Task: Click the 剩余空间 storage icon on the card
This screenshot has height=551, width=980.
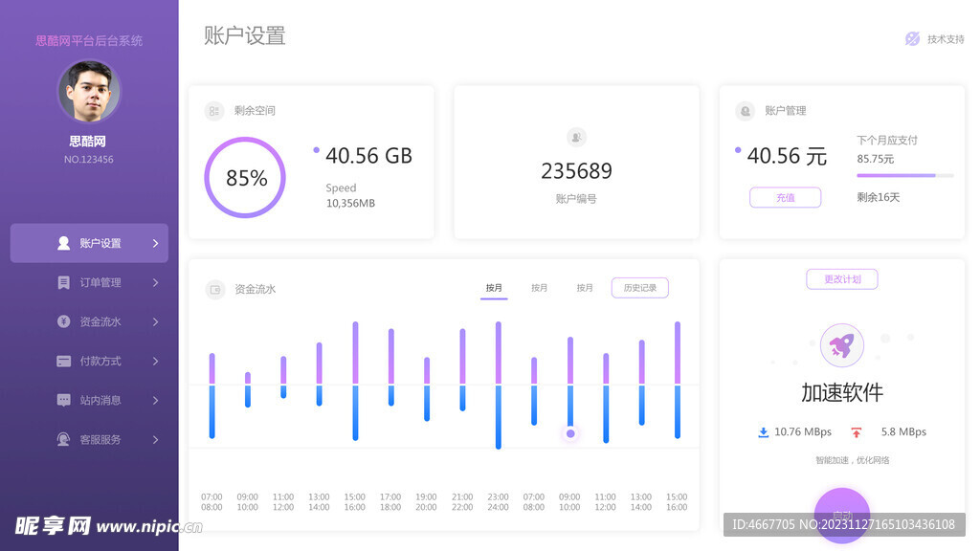Action: (x=214, y=111)
